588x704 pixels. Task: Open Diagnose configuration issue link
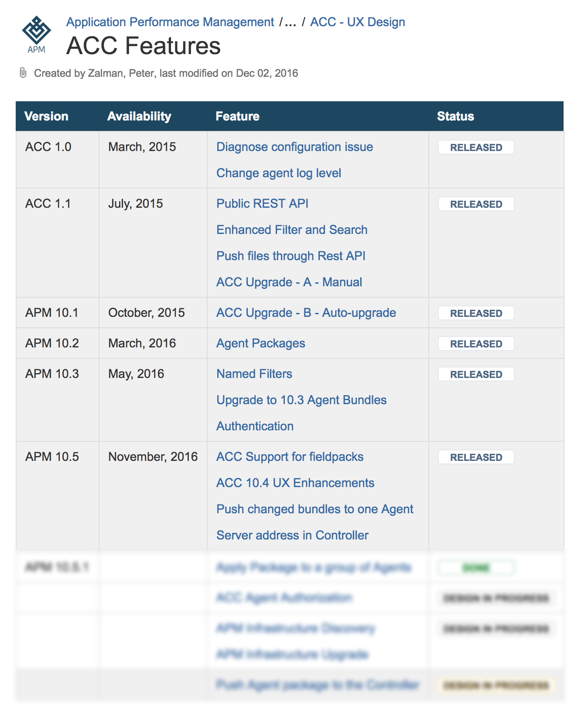[x=294, y=147]
